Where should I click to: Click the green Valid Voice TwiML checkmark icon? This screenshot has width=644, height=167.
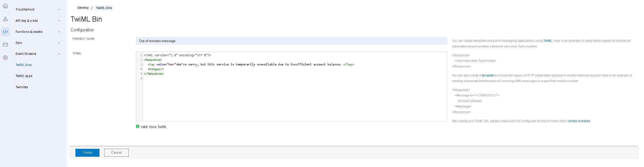(138, 126)
